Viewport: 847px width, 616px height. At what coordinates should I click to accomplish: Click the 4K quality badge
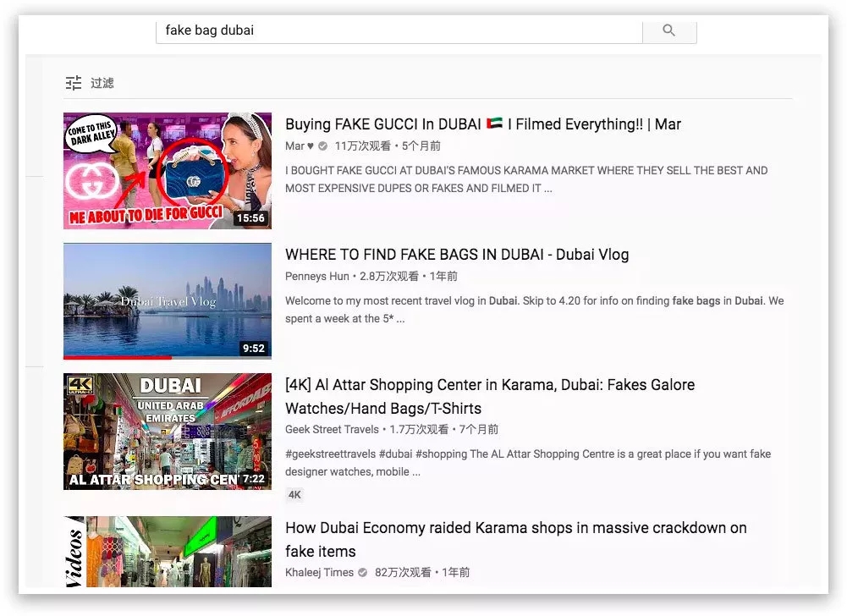point(294,495)
